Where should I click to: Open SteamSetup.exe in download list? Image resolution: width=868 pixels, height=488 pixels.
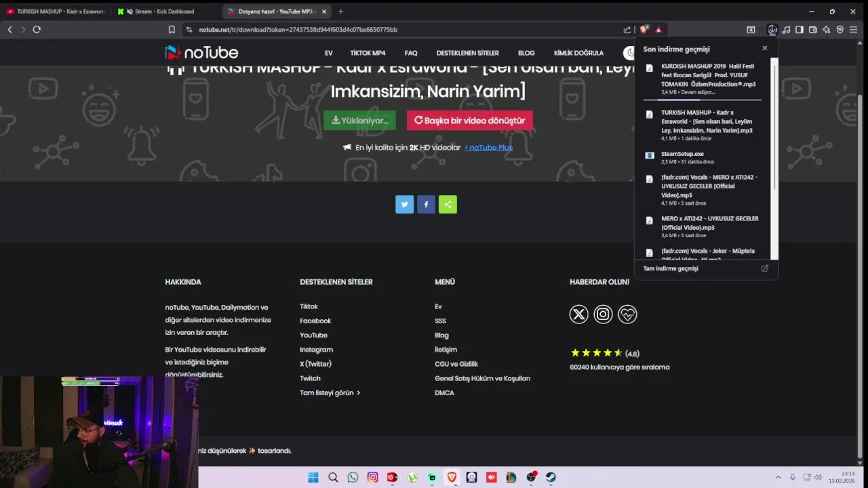(x=703, y=157)
